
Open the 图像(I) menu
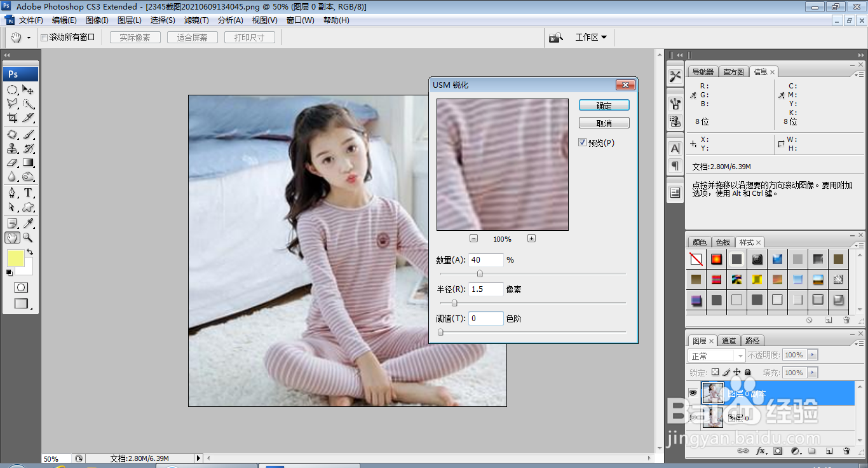pyautogui.click(x=97, y=20)
